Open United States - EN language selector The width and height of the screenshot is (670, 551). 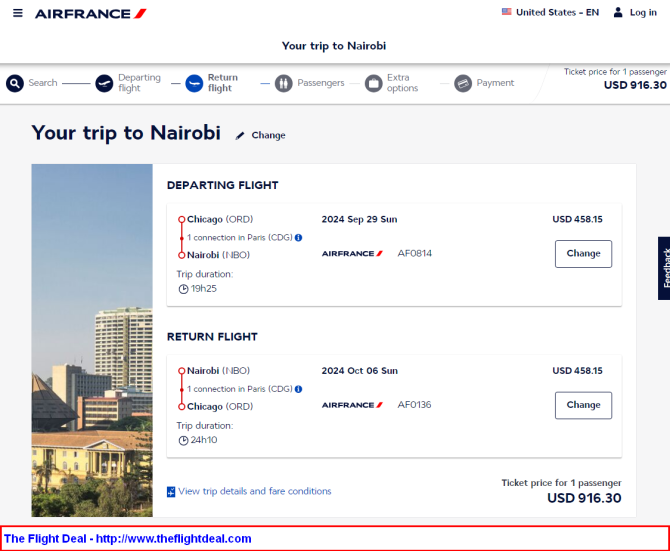coord(550,12)
